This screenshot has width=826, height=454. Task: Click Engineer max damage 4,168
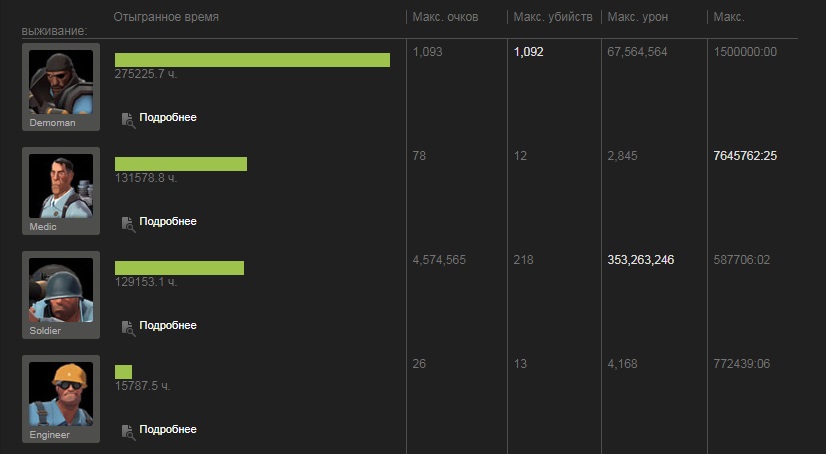tap(622, 364)
